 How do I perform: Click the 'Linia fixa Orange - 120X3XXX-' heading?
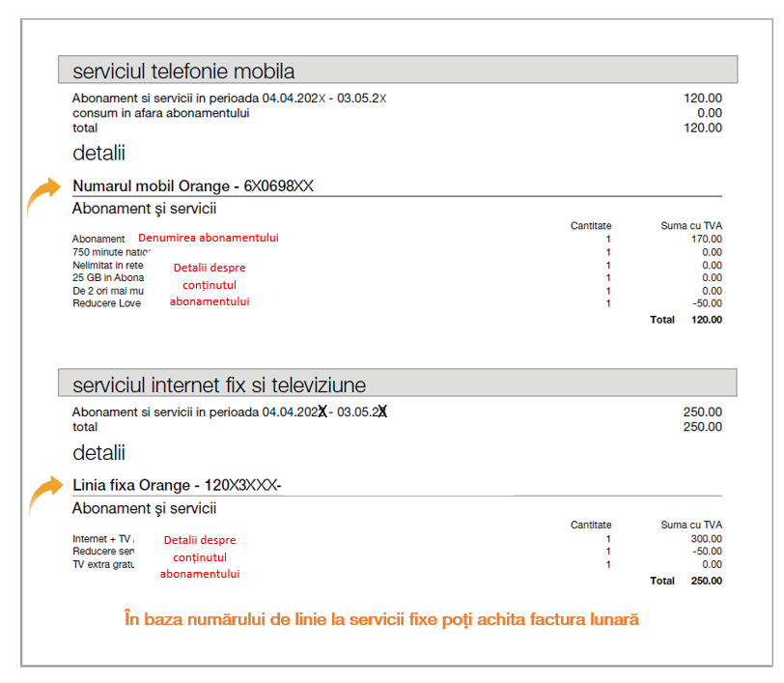coord(177,484)
